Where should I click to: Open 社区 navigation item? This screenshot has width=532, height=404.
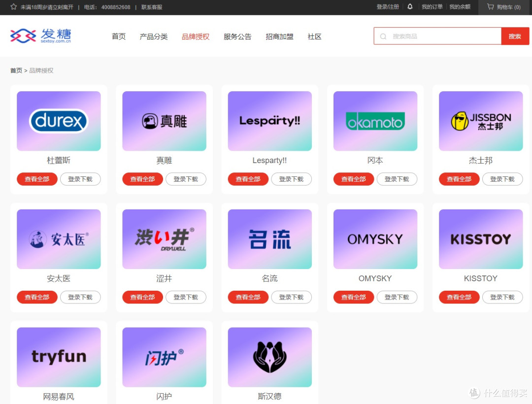(x=314, y=36)
